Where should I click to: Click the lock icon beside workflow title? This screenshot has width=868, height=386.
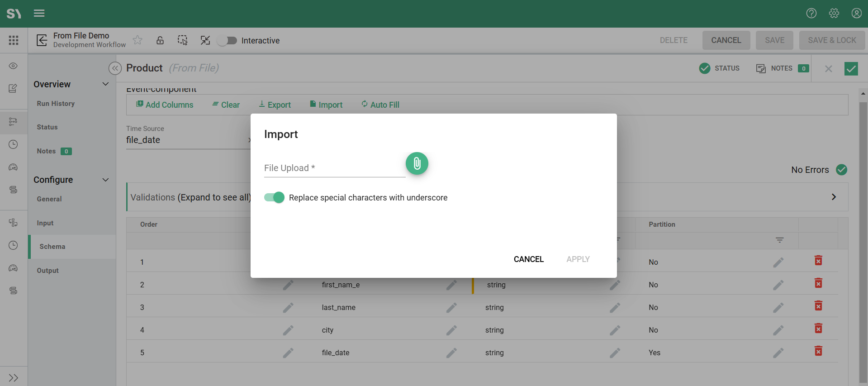(160, 40)
